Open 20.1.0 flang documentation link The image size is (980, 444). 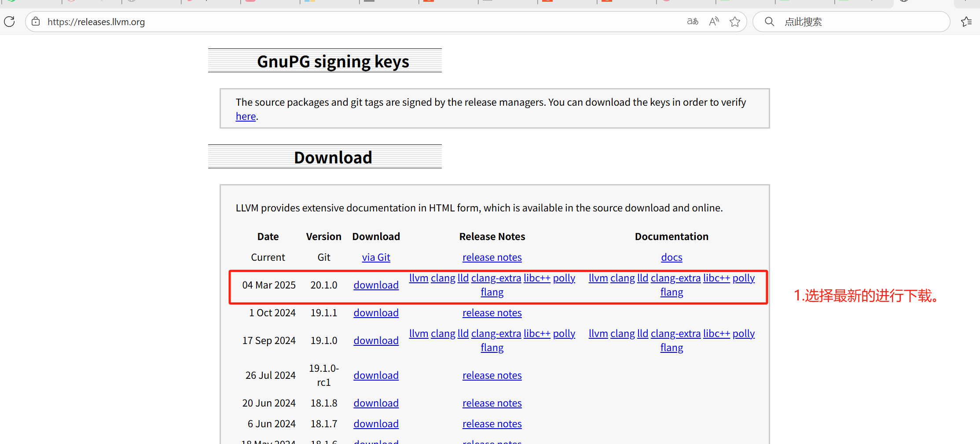pyautogui.click(x=672, y=292)
